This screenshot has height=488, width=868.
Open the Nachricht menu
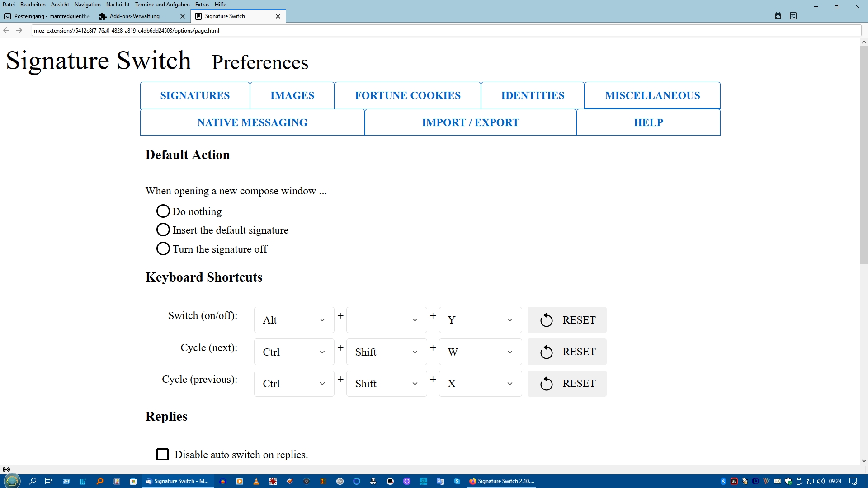(118, 5)
